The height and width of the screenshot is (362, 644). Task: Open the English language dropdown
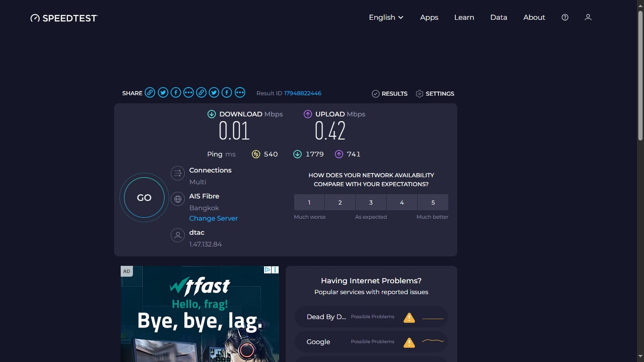(x=386, y=17)
